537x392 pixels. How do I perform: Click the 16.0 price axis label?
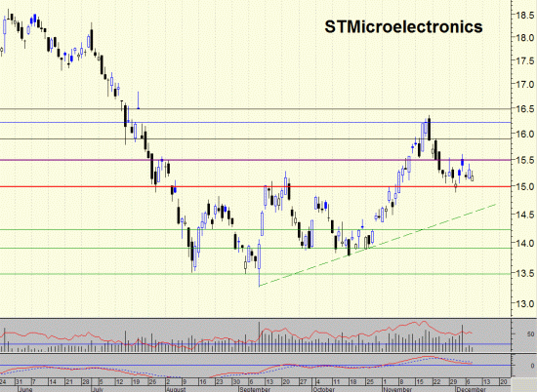point(525,135)
